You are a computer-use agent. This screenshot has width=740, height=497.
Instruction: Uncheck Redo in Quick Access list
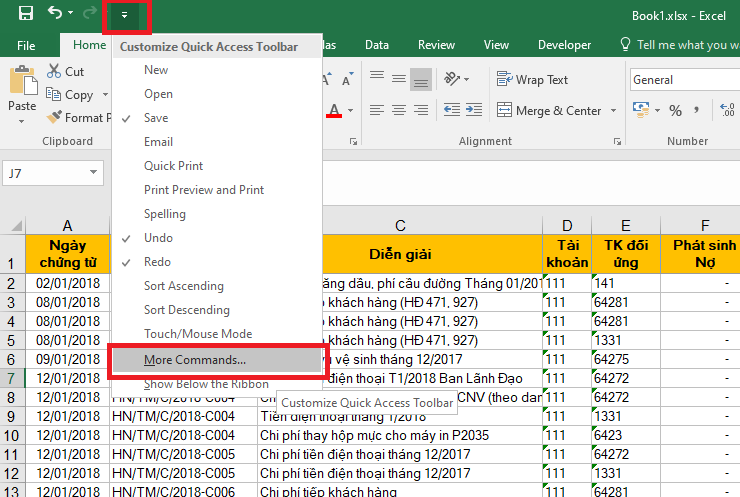[x=157, y=262]
